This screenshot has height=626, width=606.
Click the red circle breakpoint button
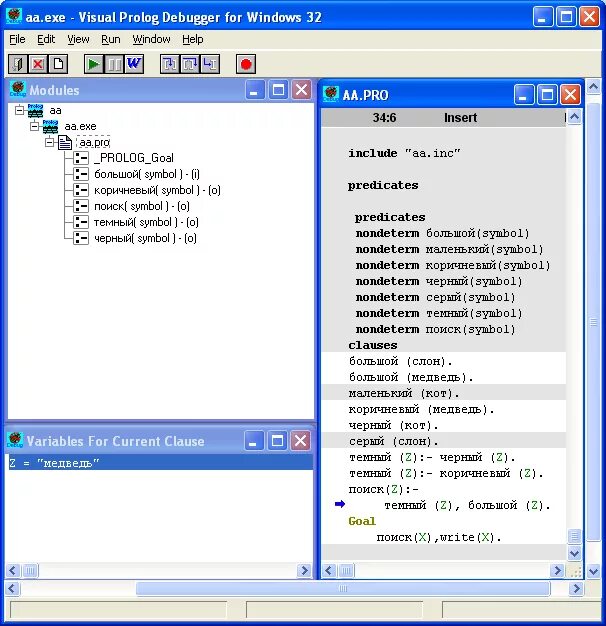tap(246, 64)
